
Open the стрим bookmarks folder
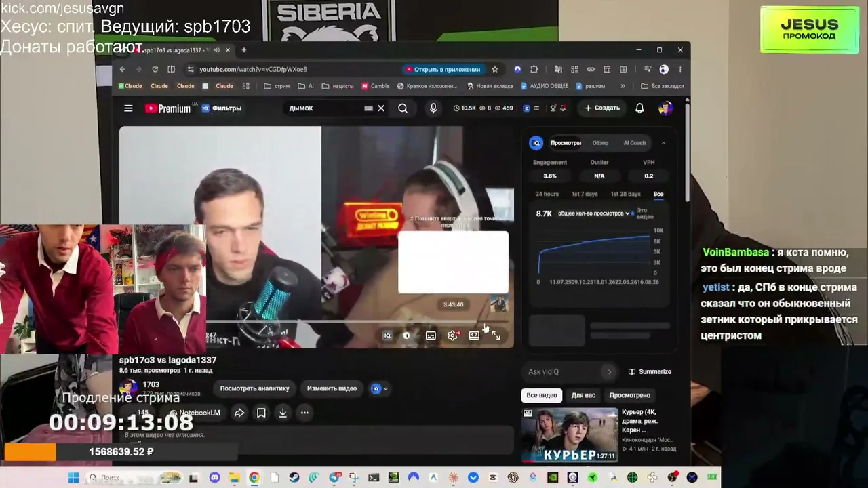277,86
